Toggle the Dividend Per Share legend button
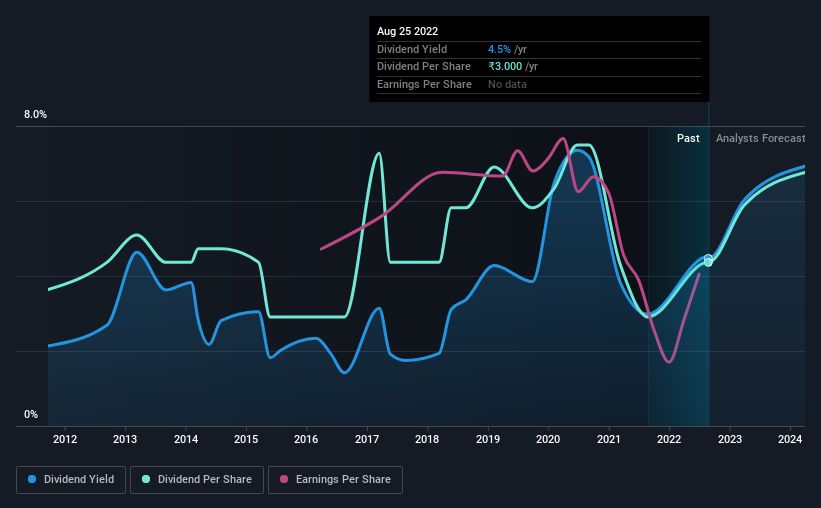Viewport: 821px width, 508px height. coord(197,480)
